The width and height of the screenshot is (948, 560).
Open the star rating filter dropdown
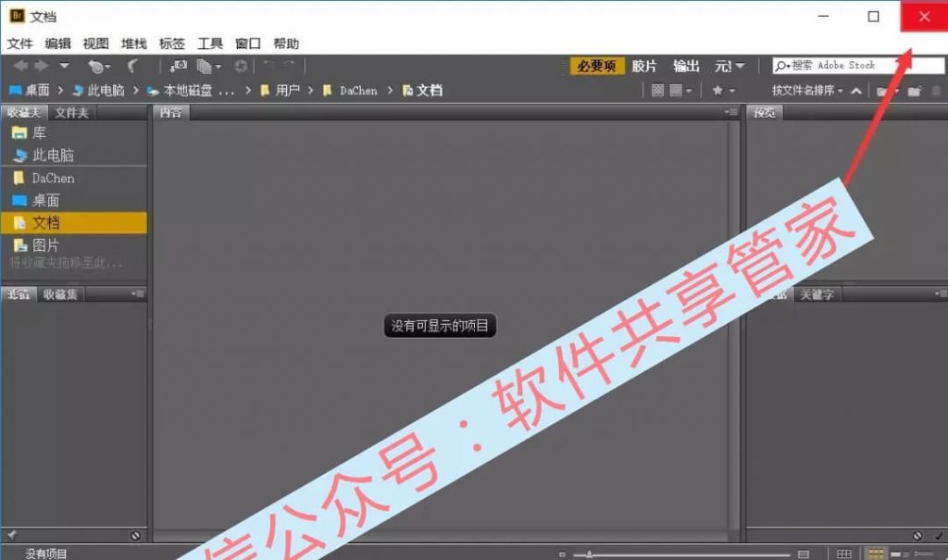[723, 90]
